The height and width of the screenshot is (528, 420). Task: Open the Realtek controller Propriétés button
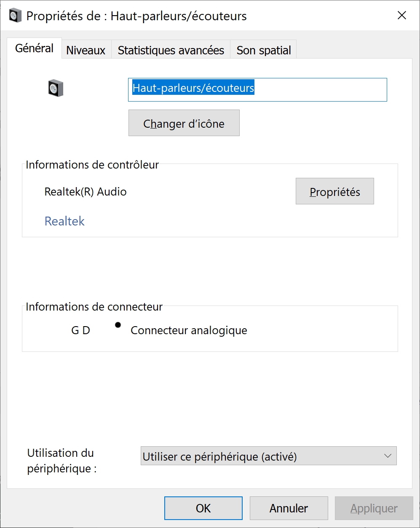pos(335,191)
